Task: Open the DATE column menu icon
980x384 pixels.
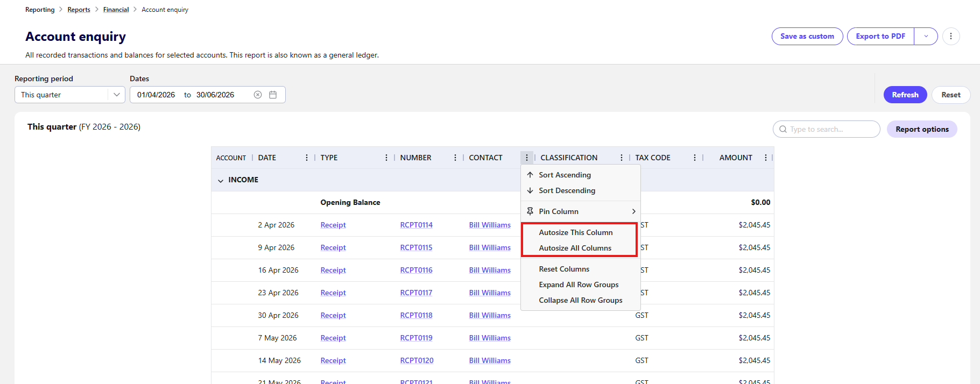Action: click(307, 158)
